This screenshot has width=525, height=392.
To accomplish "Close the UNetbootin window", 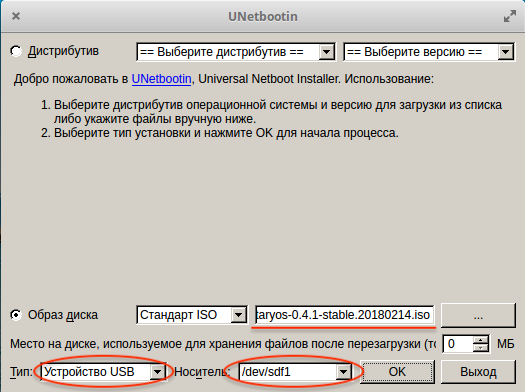I will tap(16, 16).
